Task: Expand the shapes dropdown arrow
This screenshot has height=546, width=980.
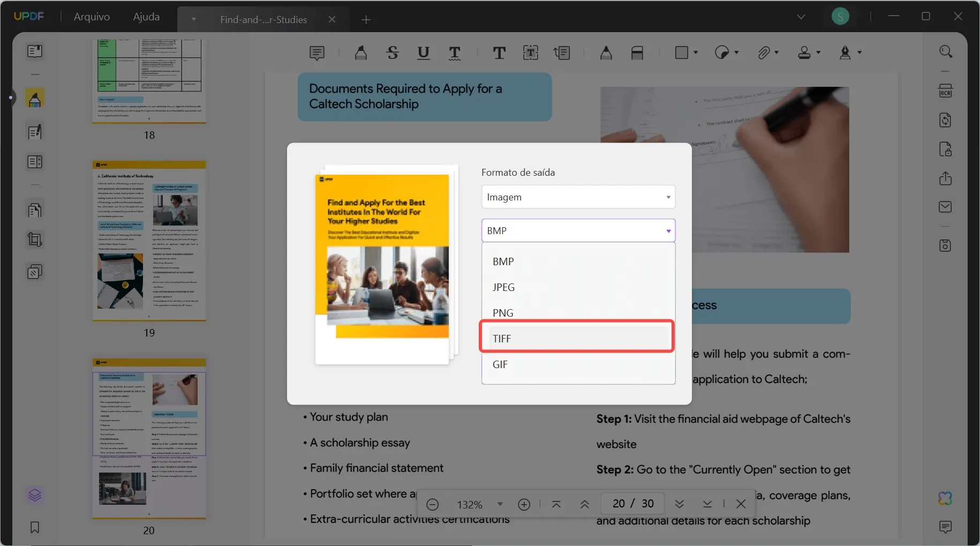Action: pos(695,53)
